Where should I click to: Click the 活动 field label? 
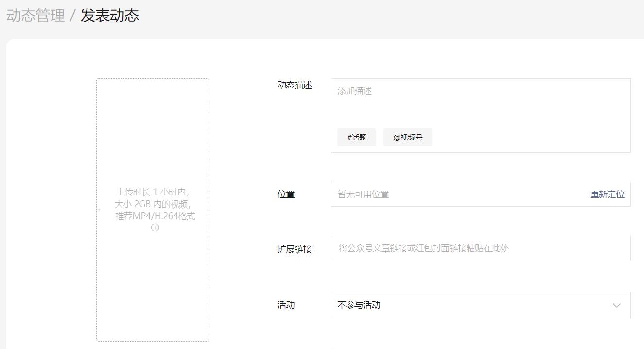286,305
